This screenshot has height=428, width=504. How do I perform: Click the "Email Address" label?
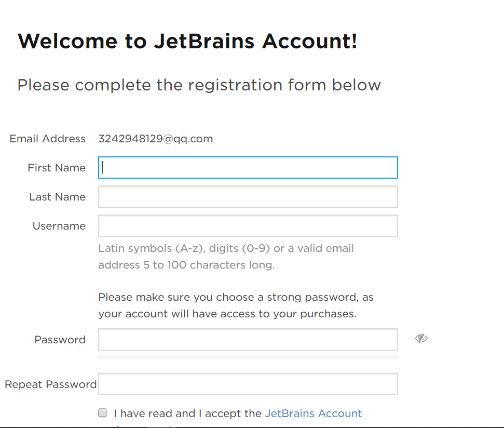[x=48, y=139]
